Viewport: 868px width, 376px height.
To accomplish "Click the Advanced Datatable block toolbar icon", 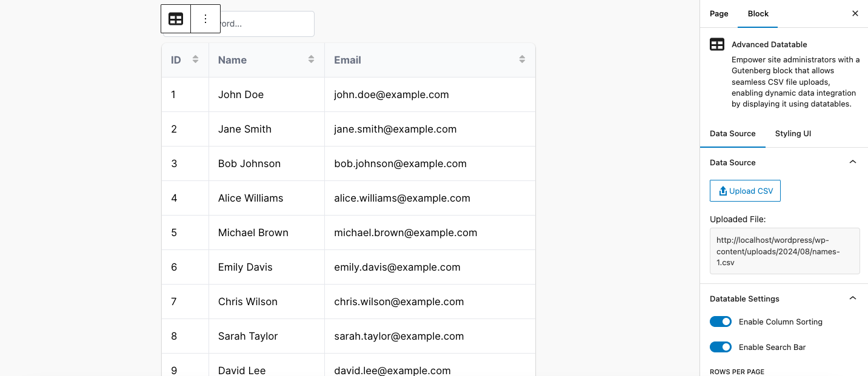I will 176,19.
